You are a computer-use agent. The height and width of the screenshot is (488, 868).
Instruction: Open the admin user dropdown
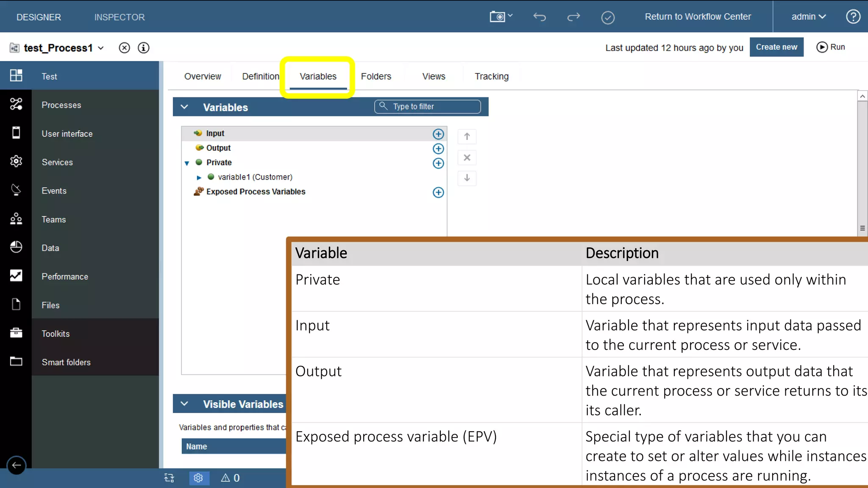point(808,17)
